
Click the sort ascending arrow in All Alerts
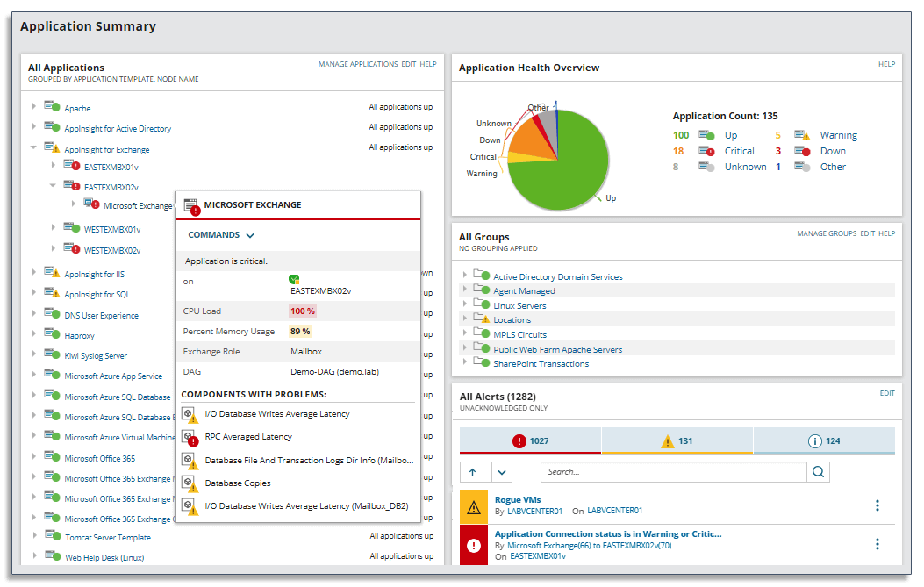pyautogui.click(x=473, y=472)
